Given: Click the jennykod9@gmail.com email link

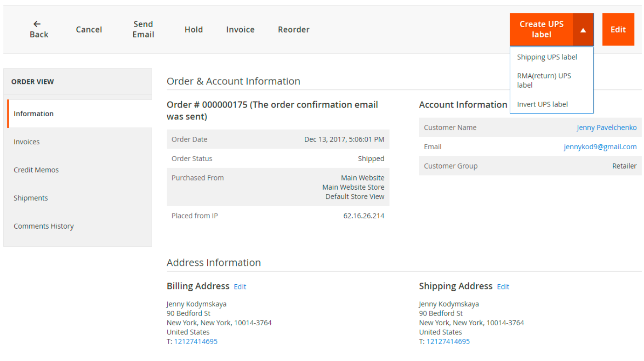Looking at the screenshot, I should click(x=600, y=147).
